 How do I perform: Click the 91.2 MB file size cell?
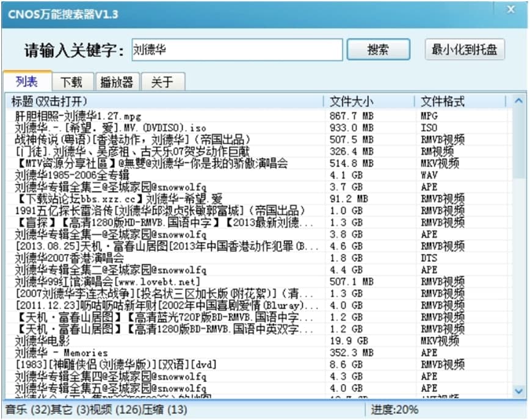(x=349, y=198)
